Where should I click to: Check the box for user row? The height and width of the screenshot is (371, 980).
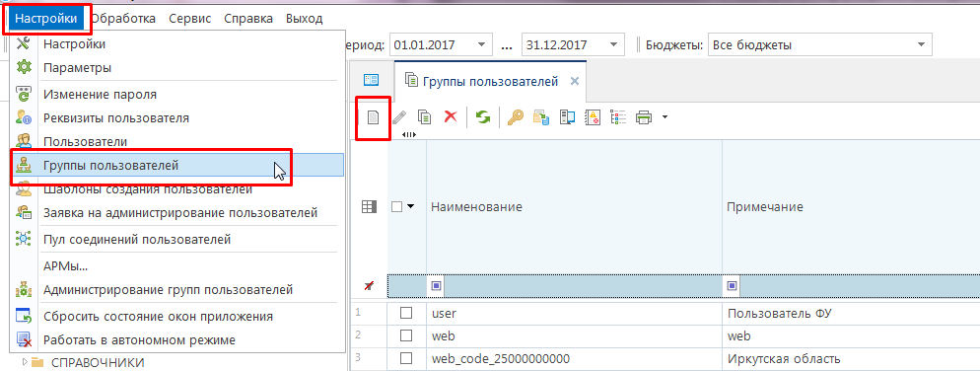(406, 312)
